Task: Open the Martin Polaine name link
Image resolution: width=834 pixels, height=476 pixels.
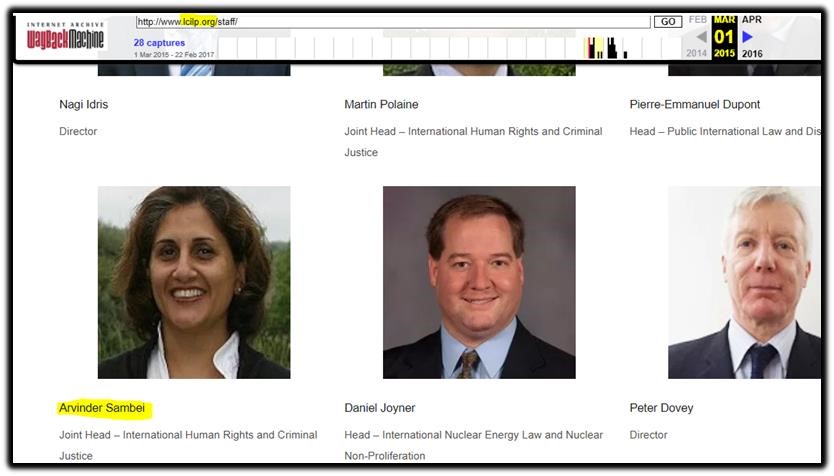Action: pyautogui.click(x=381, y=104)
